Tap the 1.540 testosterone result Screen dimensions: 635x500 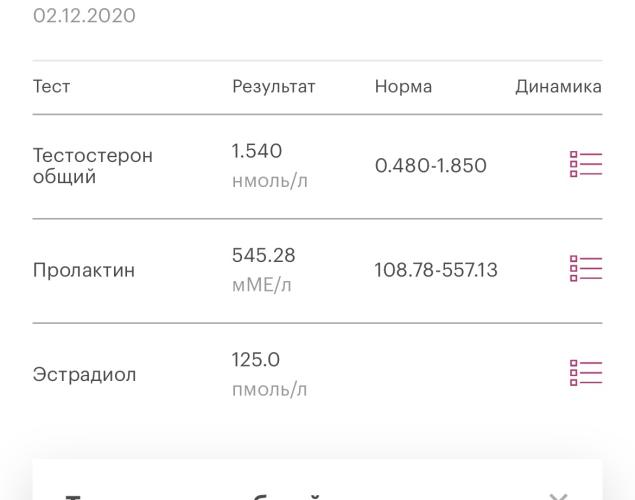click(257, 151)
